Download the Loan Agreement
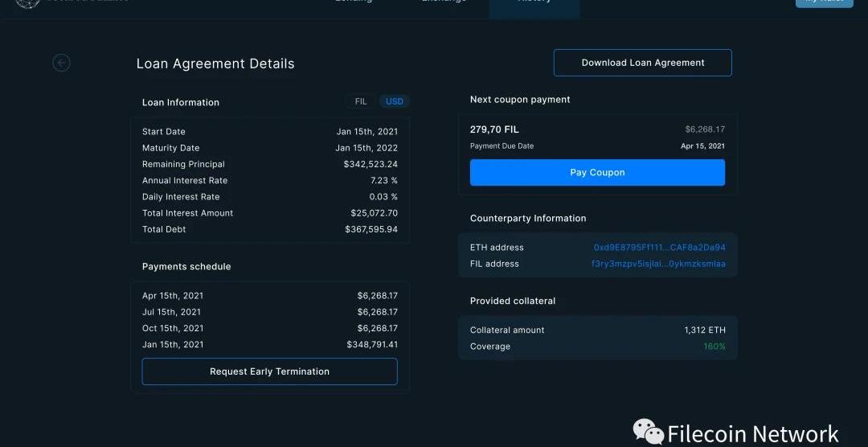The image size is (868, 447). [642, 63]
